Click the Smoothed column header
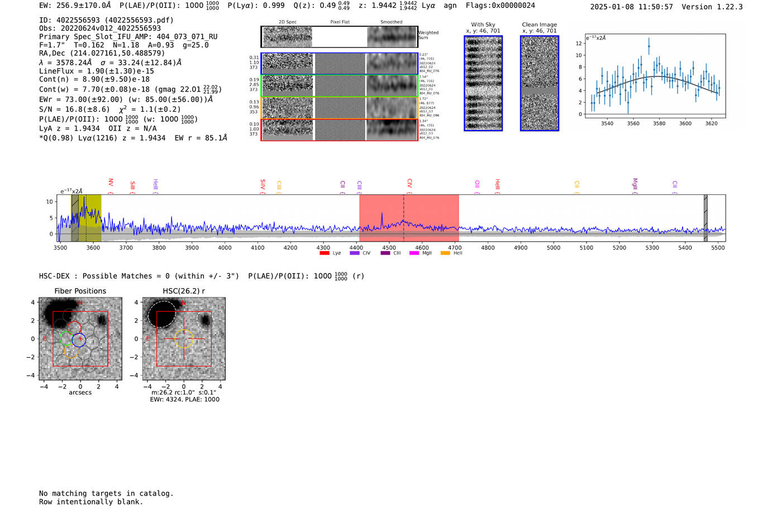The height and width of the screenshot is (532, 782). (x=392, y=22)
